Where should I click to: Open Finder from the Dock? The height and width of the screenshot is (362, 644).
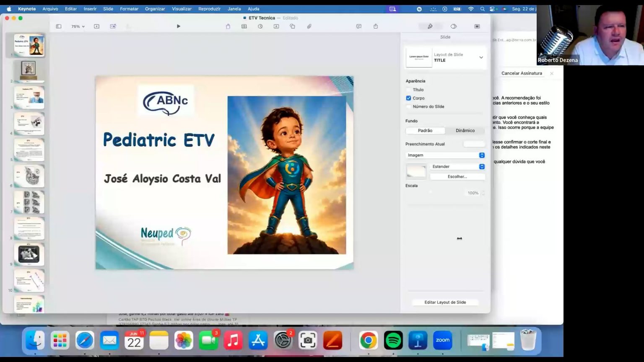pyautogui.click(x=35, y=340)
